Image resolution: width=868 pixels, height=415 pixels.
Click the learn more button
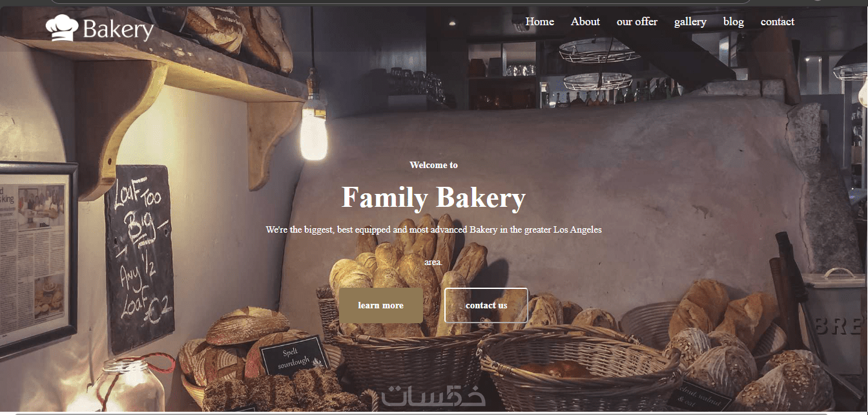tap(381, 305)
